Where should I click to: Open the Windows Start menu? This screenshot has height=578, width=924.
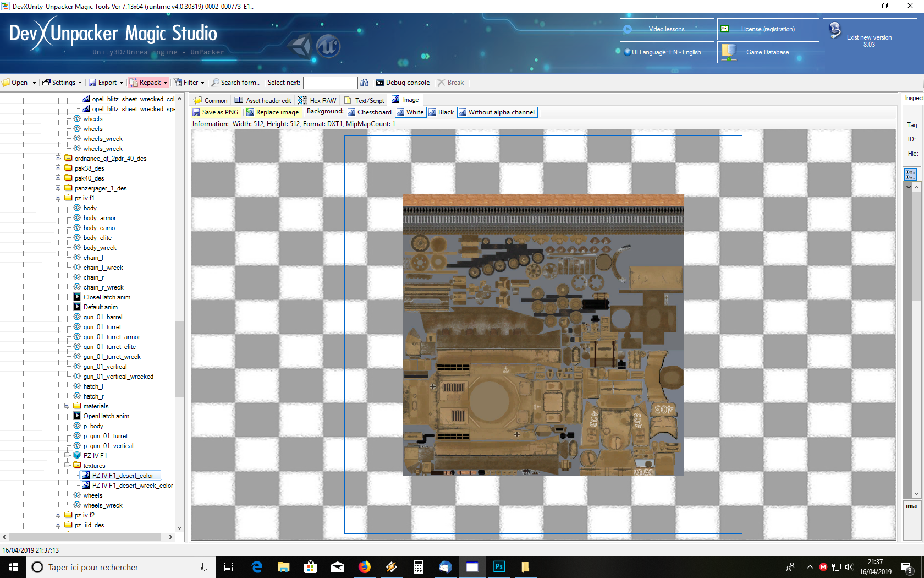tap(13, 567)
